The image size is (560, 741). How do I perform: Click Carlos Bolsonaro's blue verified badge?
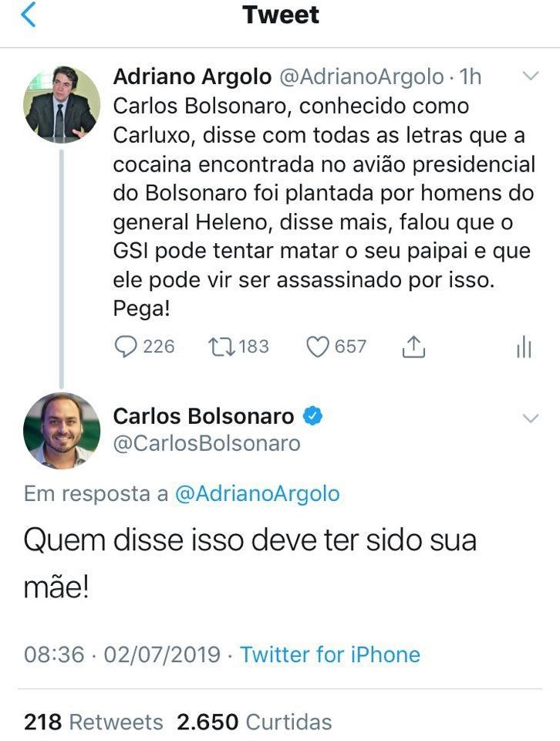(x=312, y=417)
